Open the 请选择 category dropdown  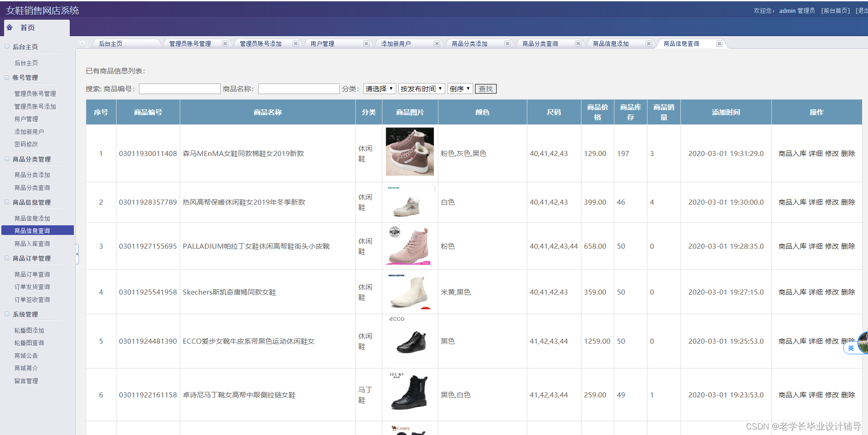pyautogui.click(x=379, y=88)
